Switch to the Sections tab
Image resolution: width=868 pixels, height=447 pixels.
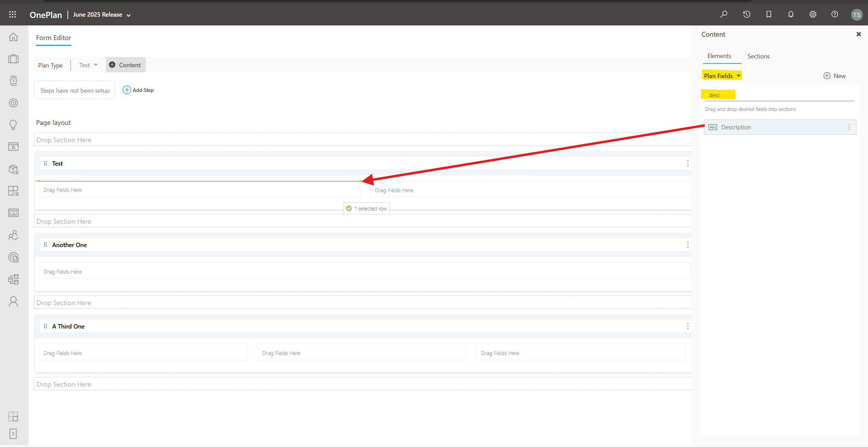tap(758, 56)
